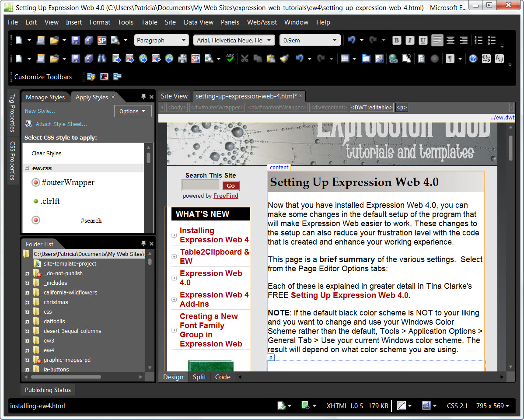Click the Insert Hyperlink globe icon
The width and height of the screenshot is (524, 420).
(x=393, y=59)
